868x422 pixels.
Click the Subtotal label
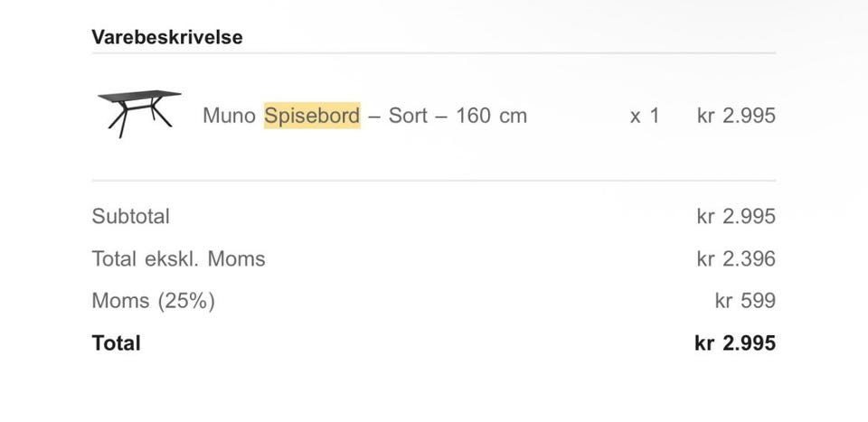(130, 217)
